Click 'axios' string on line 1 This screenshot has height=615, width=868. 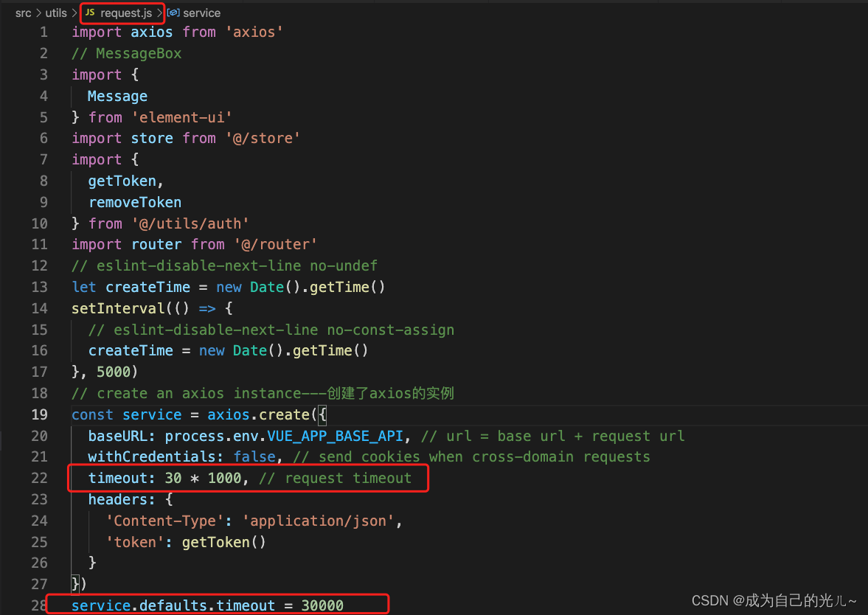click(254, 32)
